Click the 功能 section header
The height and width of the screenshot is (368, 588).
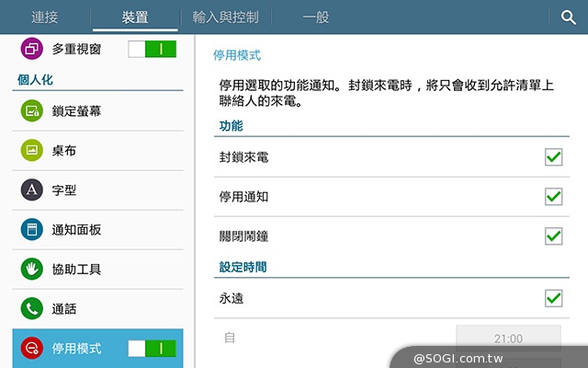(231, 126)
